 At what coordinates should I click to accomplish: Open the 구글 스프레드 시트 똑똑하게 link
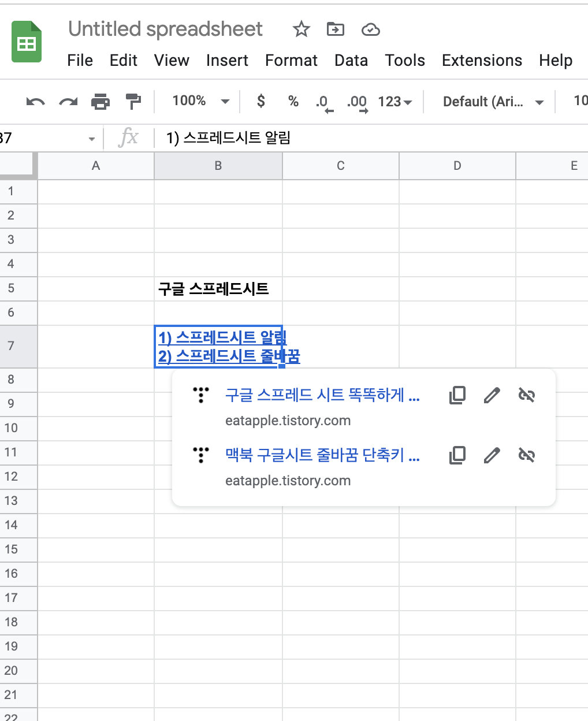pyautogui.click(x=322, y=395)
